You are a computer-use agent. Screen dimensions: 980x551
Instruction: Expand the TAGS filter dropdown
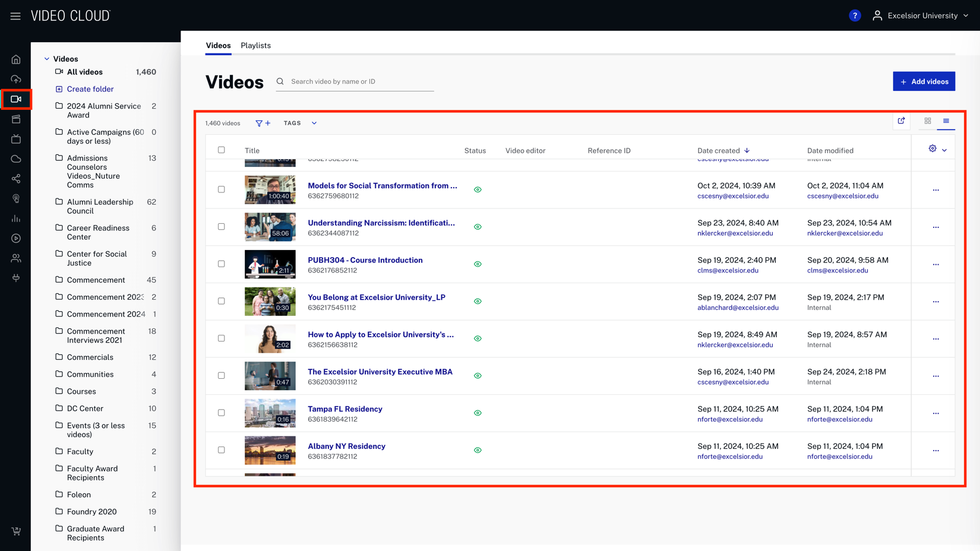click(300, 123)
